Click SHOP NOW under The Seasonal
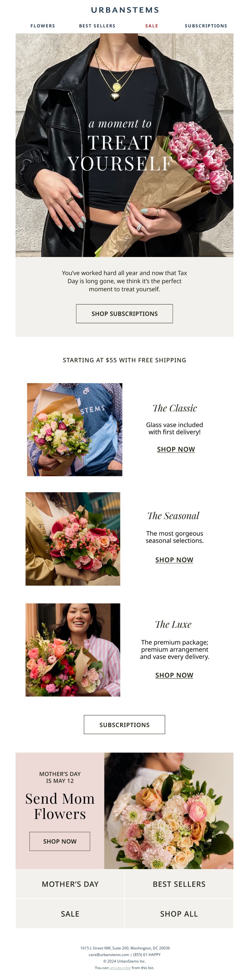249x980 pixels. 174,559
